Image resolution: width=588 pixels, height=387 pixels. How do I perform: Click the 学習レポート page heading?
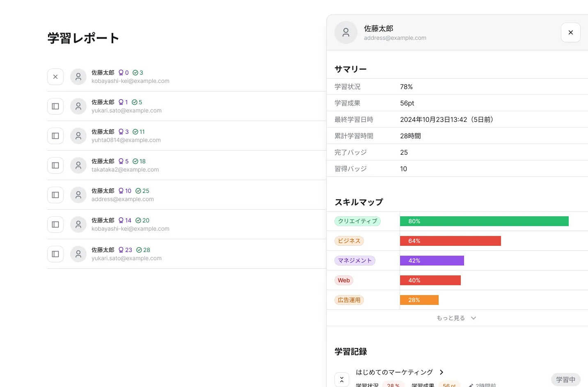pos(83,38)
